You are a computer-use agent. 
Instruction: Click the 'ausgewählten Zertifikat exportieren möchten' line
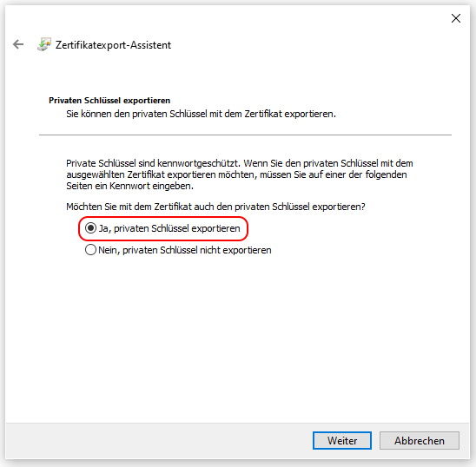point(236,174)
